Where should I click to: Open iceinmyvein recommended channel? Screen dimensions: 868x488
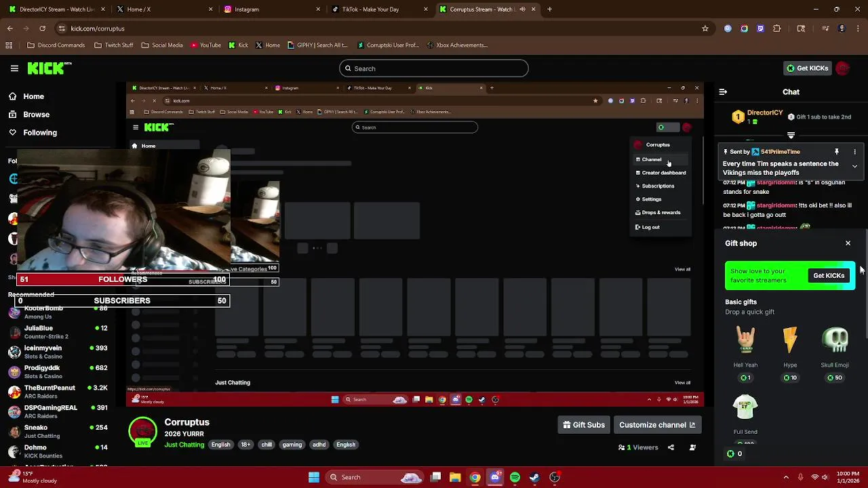pyautogui.click(x=58, y=352)
